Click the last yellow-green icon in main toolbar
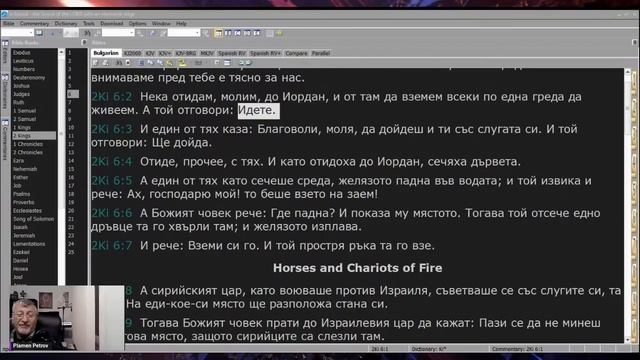640x360 pixels. coord(279,33)
